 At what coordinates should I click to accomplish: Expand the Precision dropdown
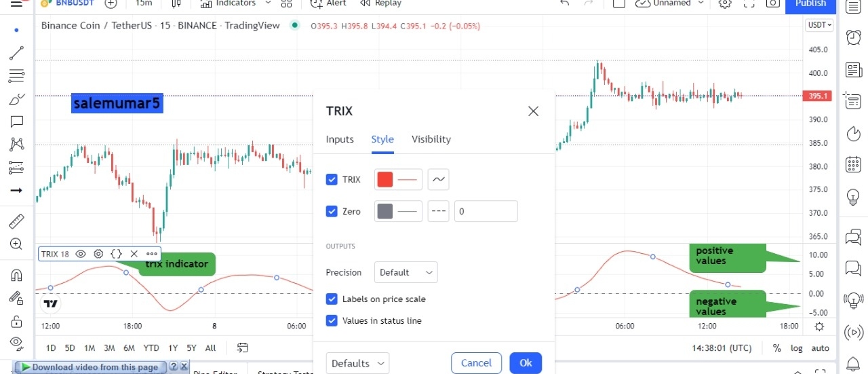click(406, 272)
